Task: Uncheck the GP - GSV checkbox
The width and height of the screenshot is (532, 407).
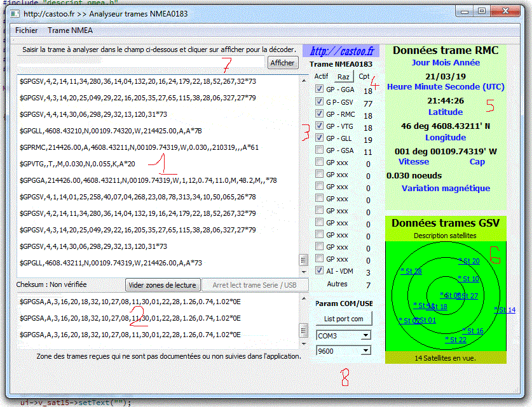Action: coord(319,102)
